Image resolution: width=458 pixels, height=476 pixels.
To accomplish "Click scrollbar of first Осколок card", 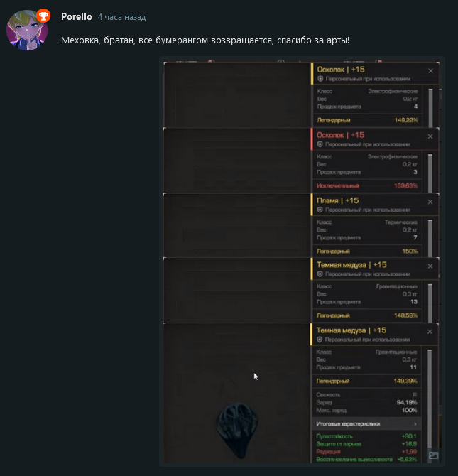I will [430, 108].
